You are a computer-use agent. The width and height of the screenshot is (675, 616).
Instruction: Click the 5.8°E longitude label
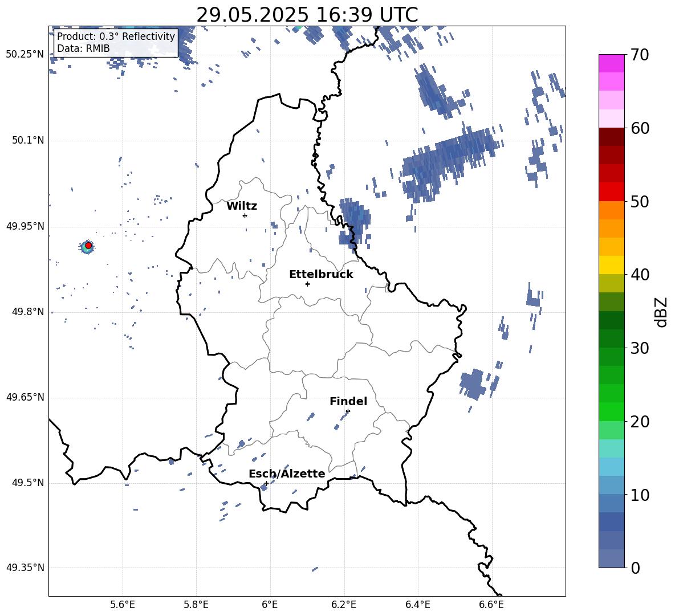pyautogui.click(x=196, y=605)
